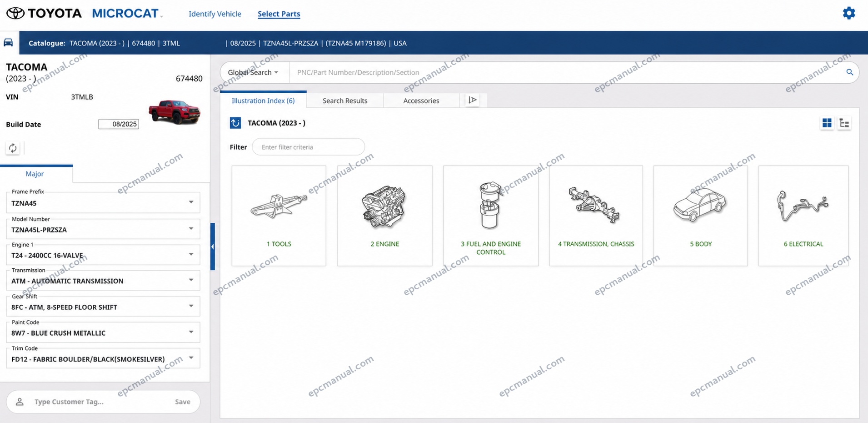Click the refresh icon under Build Date
The height and width of the screenshot is (423, 868).
pos(13,148)
